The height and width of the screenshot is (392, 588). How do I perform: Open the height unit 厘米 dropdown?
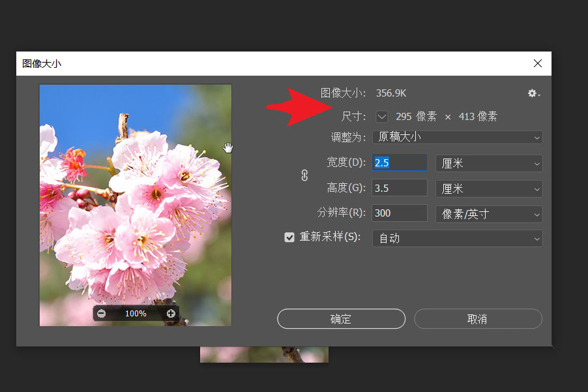pos(489,188)
